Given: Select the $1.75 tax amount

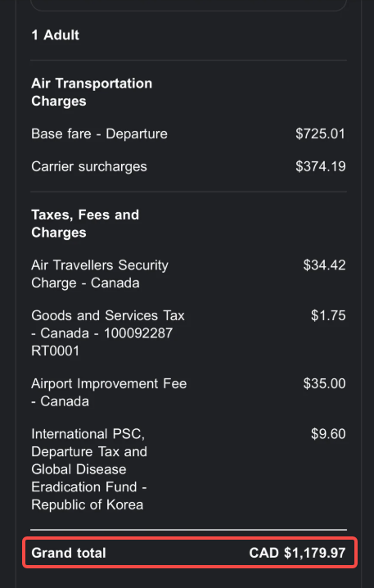Looking at the screenshot, I should (328, 316).
